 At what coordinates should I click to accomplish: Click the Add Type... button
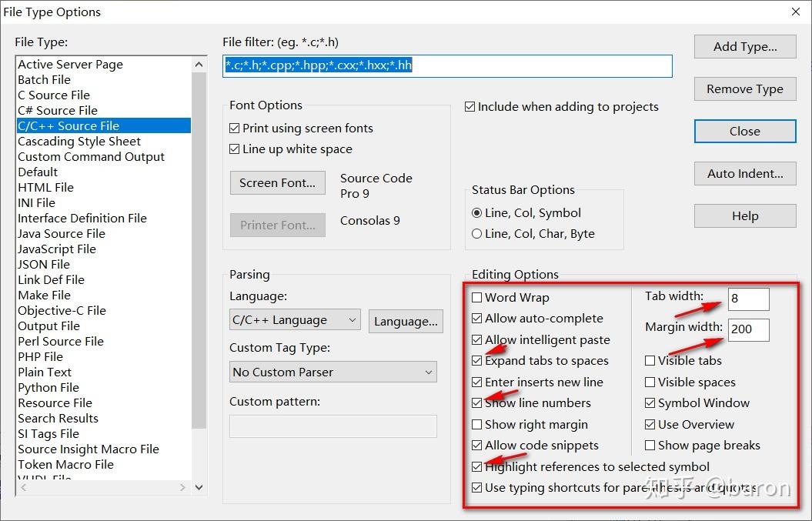(744, 47)
